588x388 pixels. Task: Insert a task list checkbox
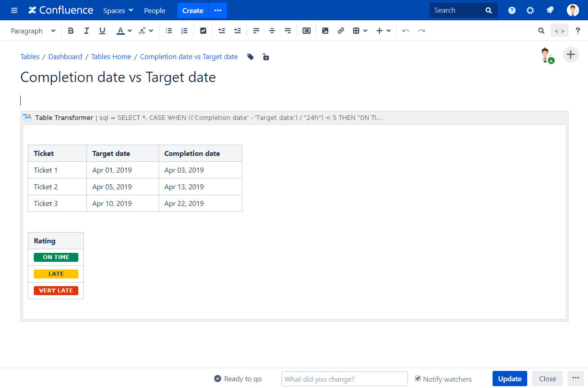(203, 31)
